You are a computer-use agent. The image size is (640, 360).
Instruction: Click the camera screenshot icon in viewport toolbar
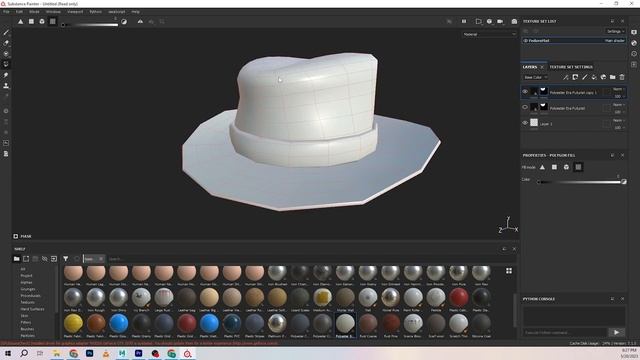click(x=514, y=21)
